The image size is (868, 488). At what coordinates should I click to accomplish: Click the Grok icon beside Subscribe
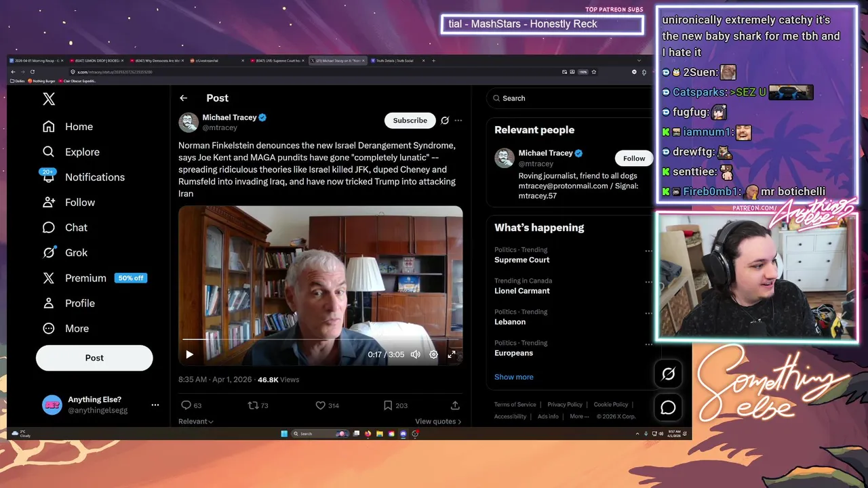point(445,120)
